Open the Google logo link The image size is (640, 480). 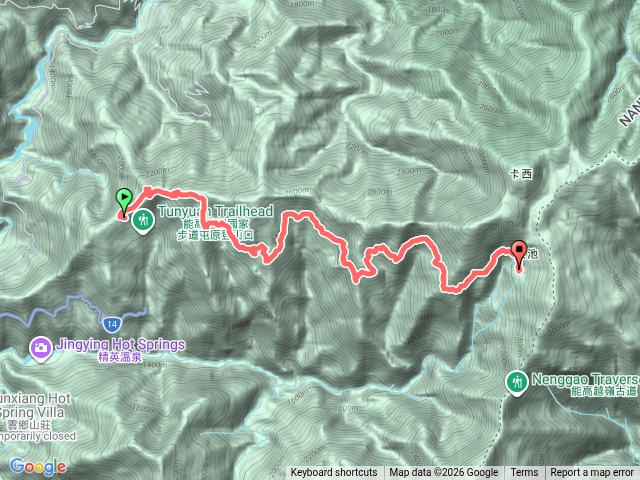[38, 467]
